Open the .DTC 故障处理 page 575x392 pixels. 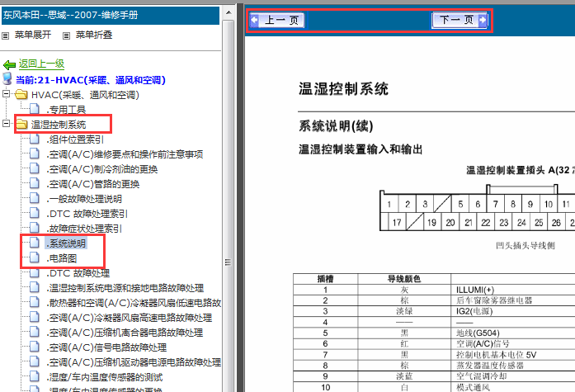(x=78, y=273)
